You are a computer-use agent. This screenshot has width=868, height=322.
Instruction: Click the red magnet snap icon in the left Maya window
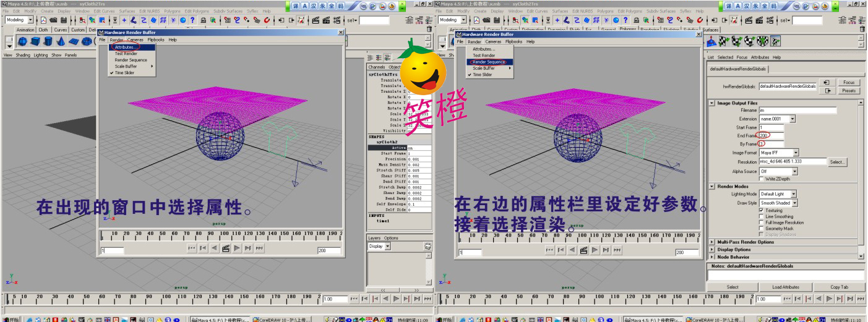tap(267, 20)
